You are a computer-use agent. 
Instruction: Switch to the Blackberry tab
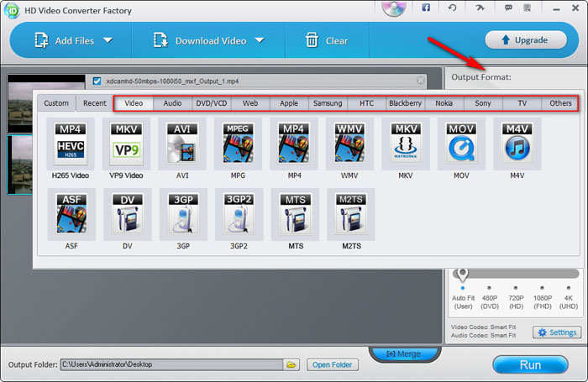point(406,103)
